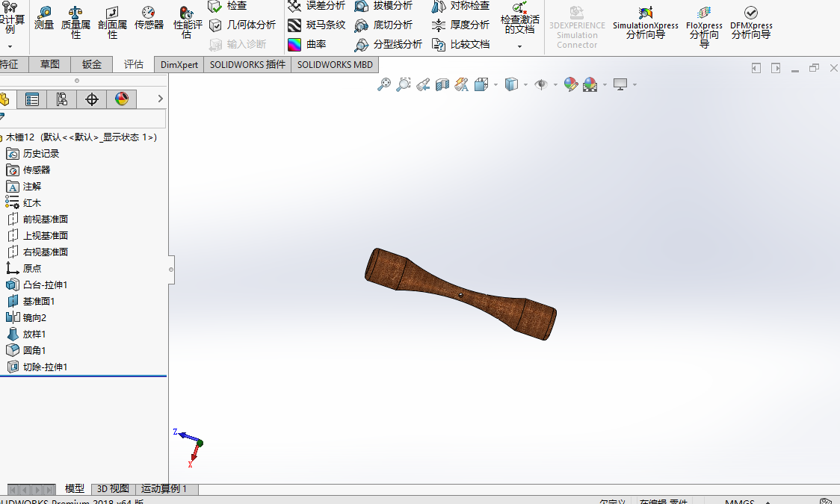Open PropertyManager panel tab icon
The width and height of the screenshot is (840, 504).
[x=32, y=99]
